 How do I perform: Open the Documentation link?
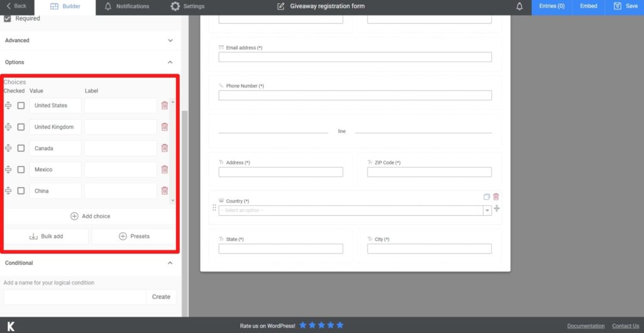pos(586,326)
